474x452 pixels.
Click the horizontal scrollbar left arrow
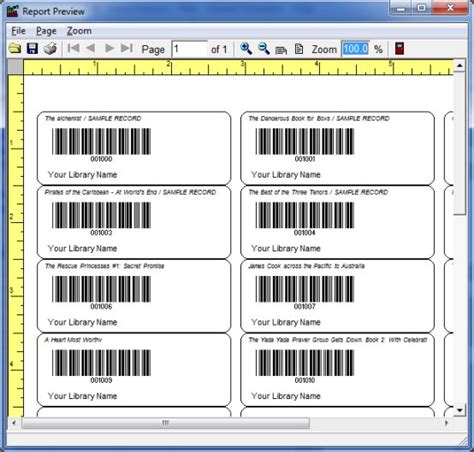click(14, 423)
